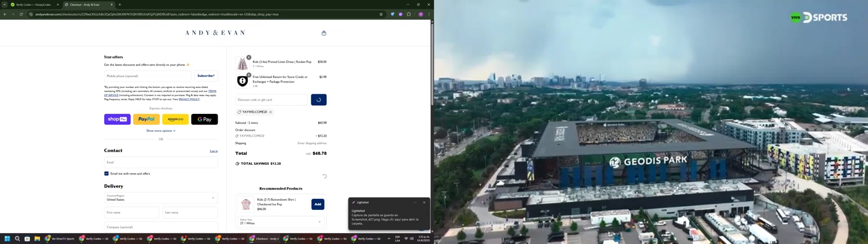Focus the Company (optional) field
Screen dimensions: 868x244
[x=161, y=227]
